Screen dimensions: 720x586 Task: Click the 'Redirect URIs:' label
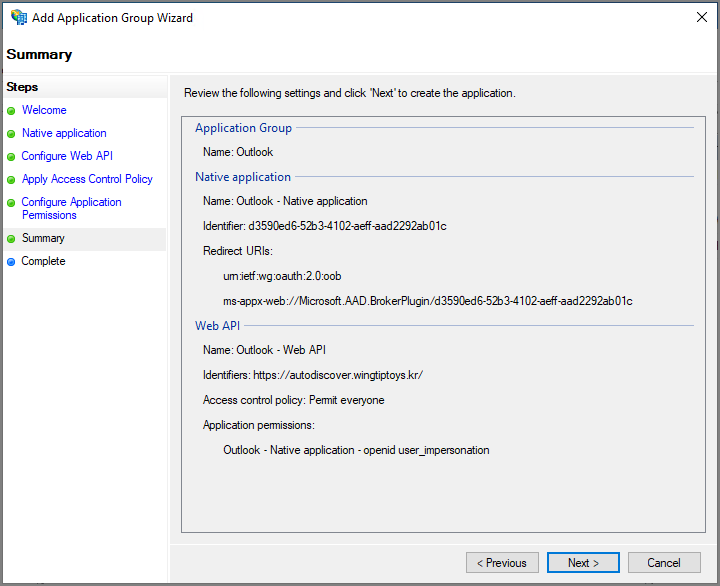coord(238,251)
